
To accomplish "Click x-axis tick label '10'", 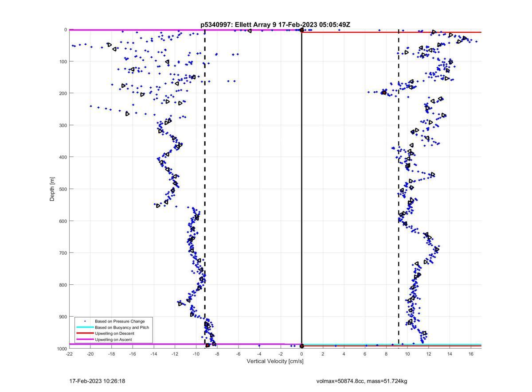I will [407, 354].
